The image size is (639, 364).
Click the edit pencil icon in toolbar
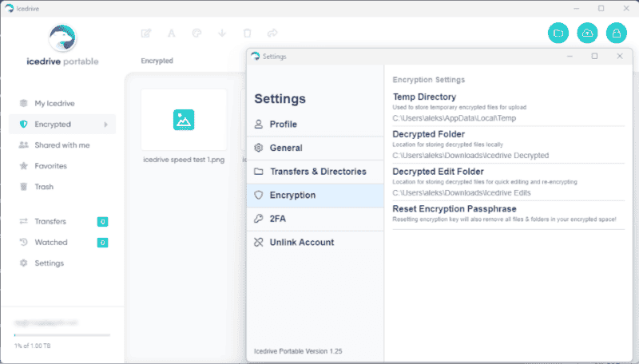pyautogui.click(x=146, y=33)
